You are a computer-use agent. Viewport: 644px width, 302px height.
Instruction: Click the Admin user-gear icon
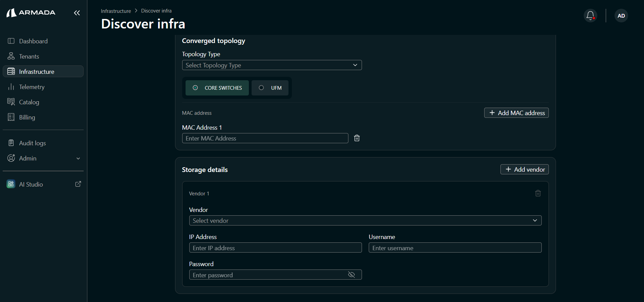(11, 158)
